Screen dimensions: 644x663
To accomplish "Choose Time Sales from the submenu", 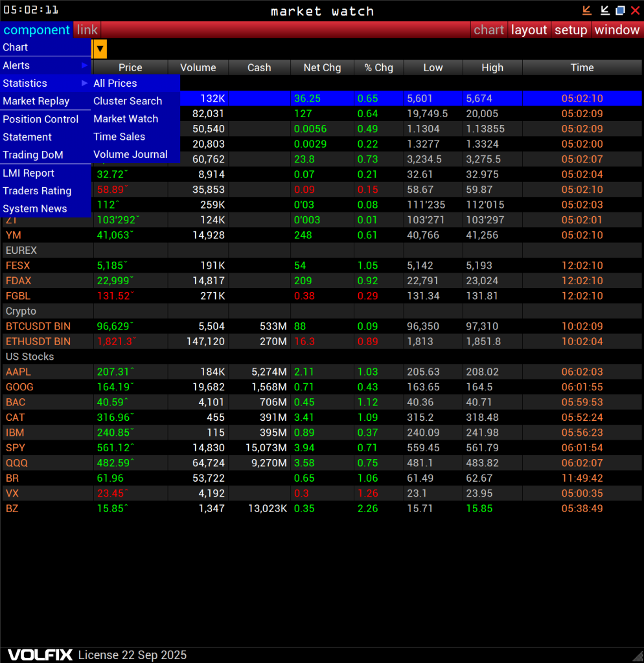I will 135,137.
